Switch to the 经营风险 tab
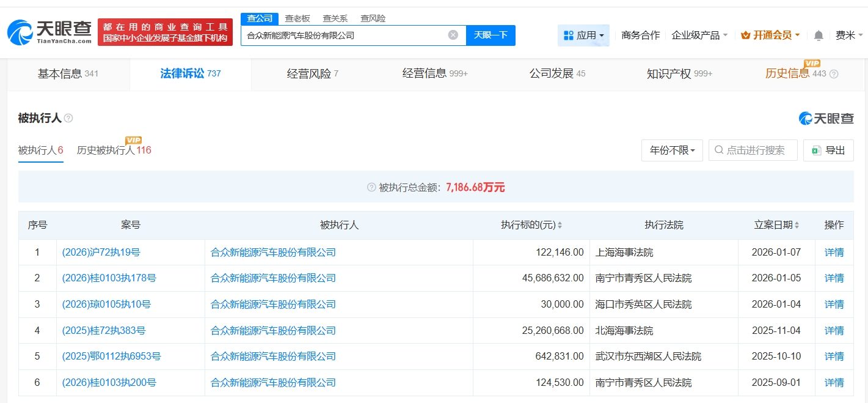Screen dimensions: 868x403 [312, 74]
